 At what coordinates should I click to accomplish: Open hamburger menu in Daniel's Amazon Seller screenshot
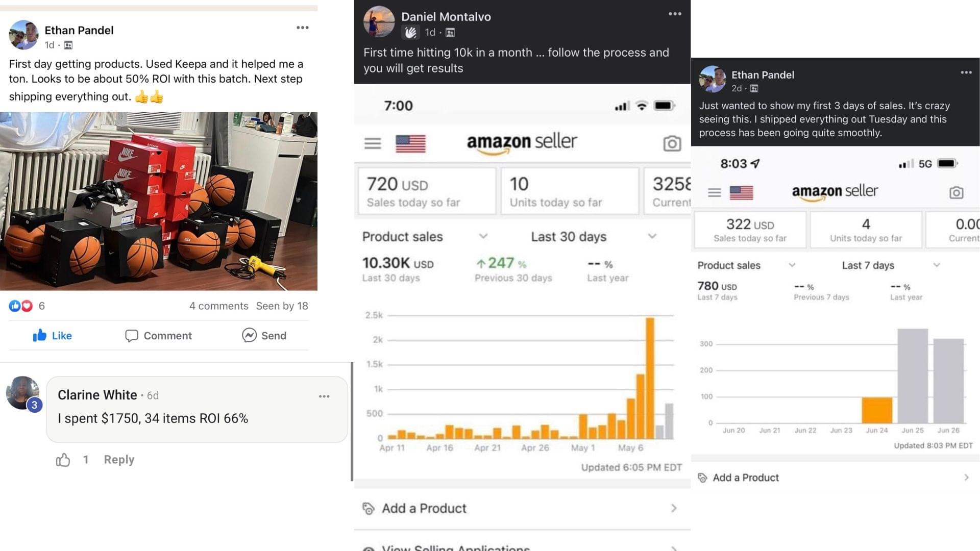(373, 143)
